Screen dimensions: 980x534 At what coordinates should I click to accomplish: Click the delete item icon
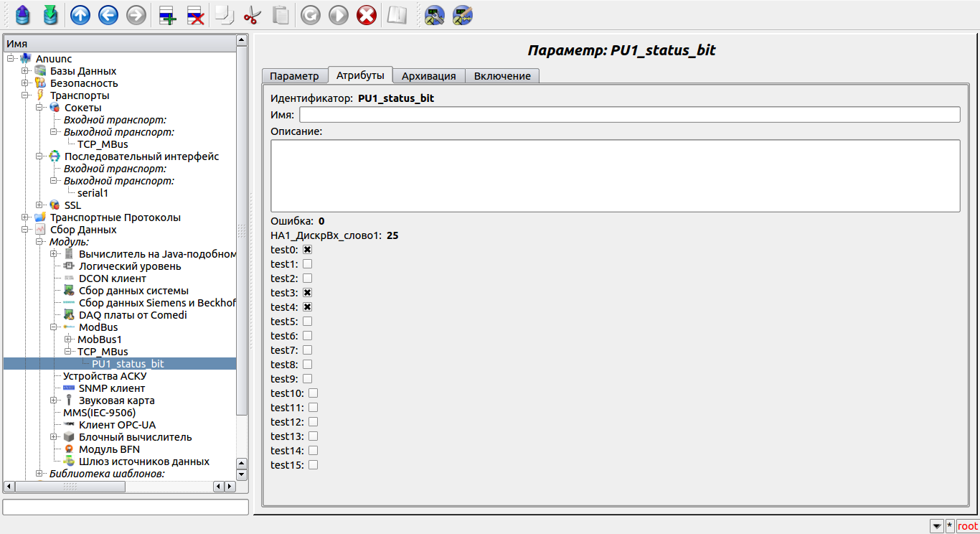[195, 15]
